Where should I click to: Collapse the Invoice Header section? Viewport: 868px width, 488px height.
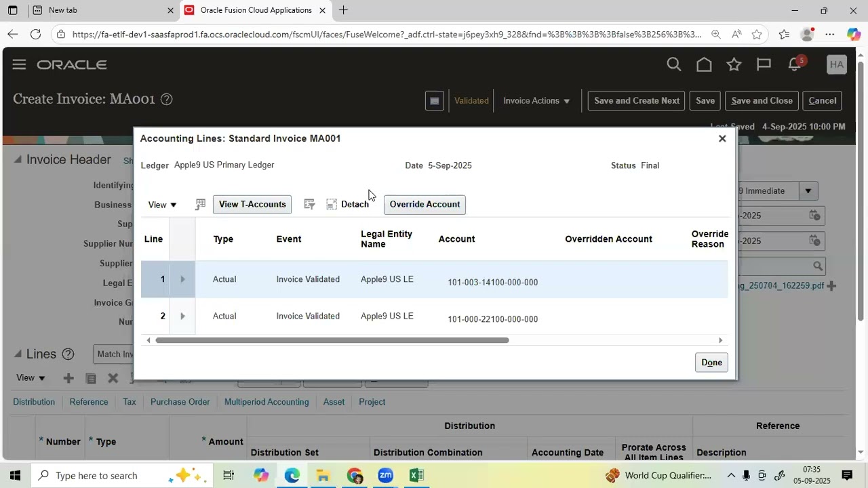(18, 159)
